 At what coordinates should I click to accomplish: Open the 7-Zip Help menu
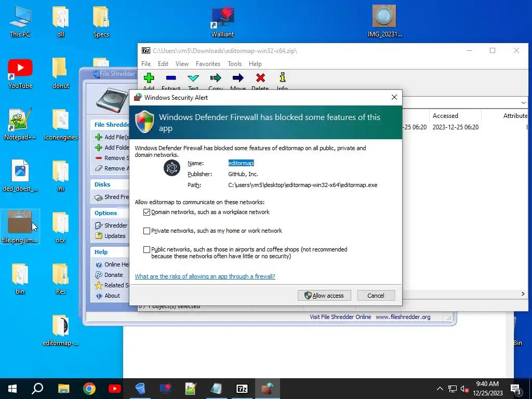click(x=255, y=64)
